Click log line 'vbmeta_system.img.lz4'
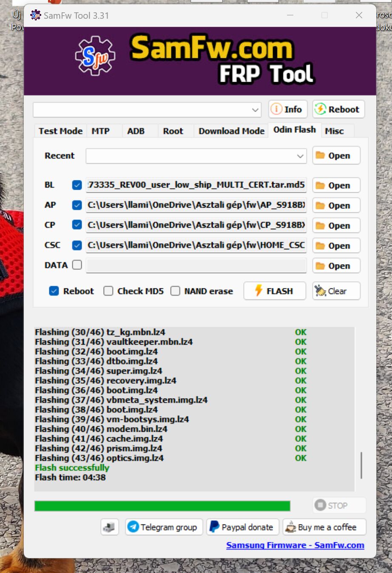Screen dimensions: 392x573 pos(121,400)
